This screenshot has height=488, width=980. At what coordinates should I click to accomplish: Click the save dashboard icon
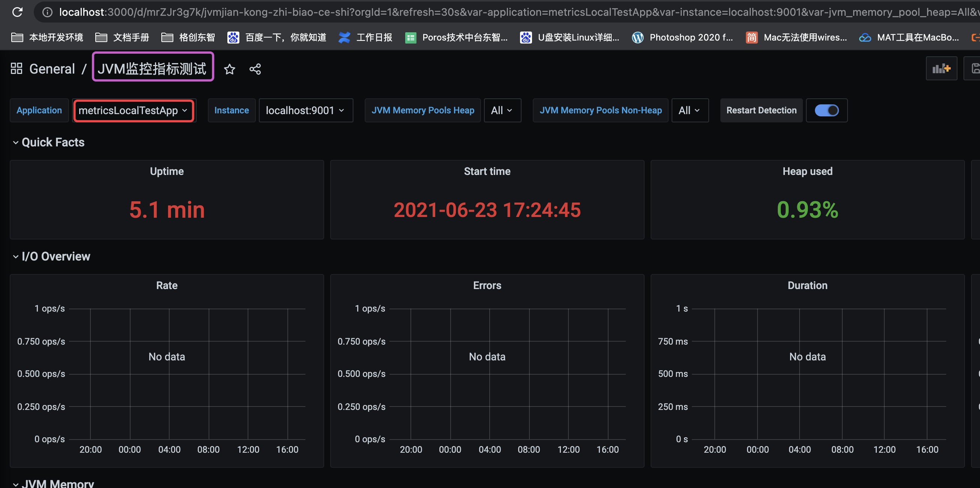974,69
